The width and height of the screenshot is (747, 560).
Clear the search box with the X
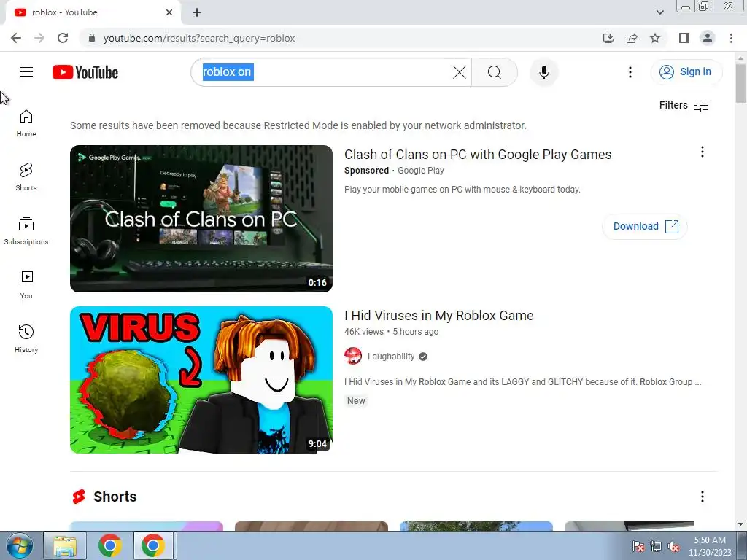click(460, 72)
